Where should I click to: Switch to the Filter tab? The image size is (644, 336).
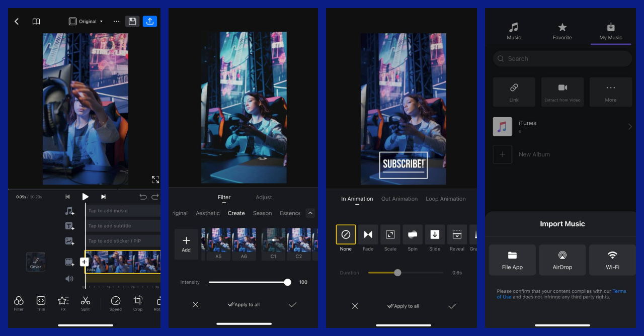(224, 197)
